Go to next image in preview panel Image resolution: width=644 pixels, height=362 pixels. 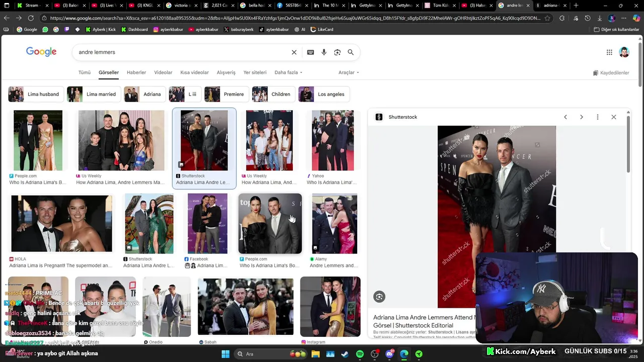582,117
